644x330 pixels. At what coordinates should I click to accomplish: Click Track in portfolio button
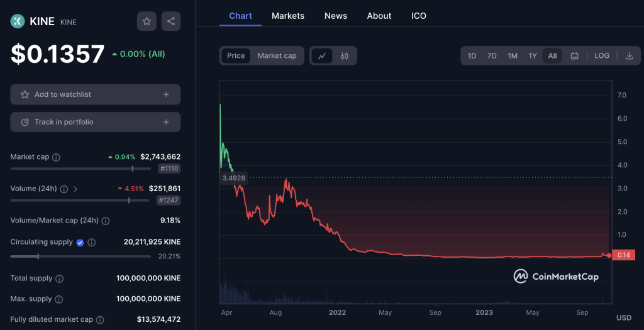[x=96, y=122]
